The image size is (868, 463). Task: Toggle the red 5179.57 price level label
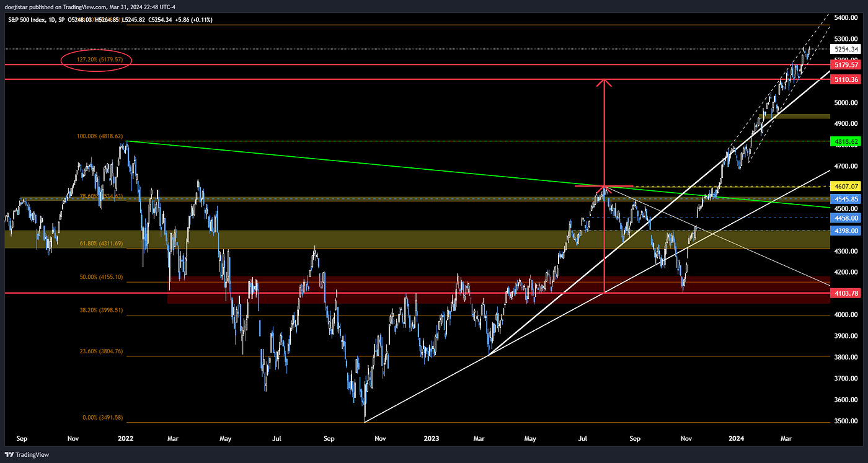pyautogui.click(x=846, y=64)
